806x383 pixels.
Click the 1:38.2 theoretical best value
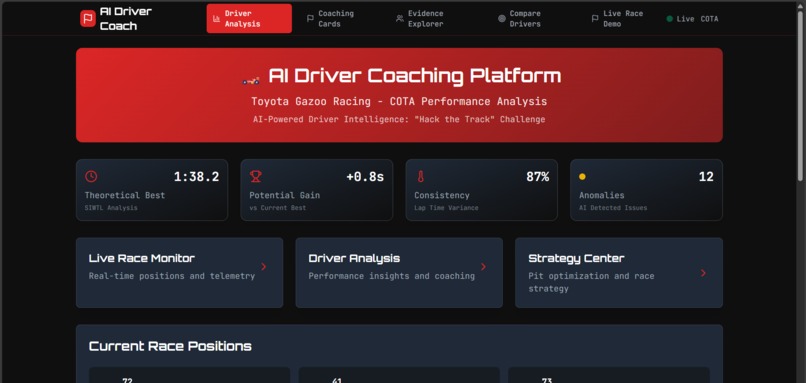point(196,177)
